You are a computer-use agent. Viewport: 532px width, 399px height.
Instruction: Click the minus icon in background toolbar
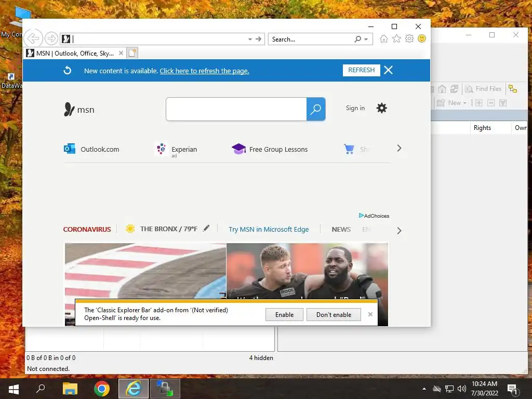[491, 103]
